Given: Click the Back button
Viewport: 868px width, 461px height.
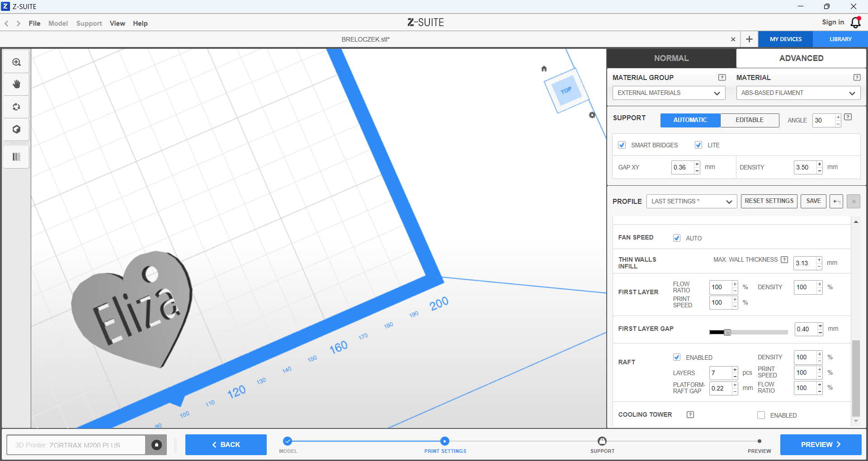Looking at the screenshot, I should [226, 445].
